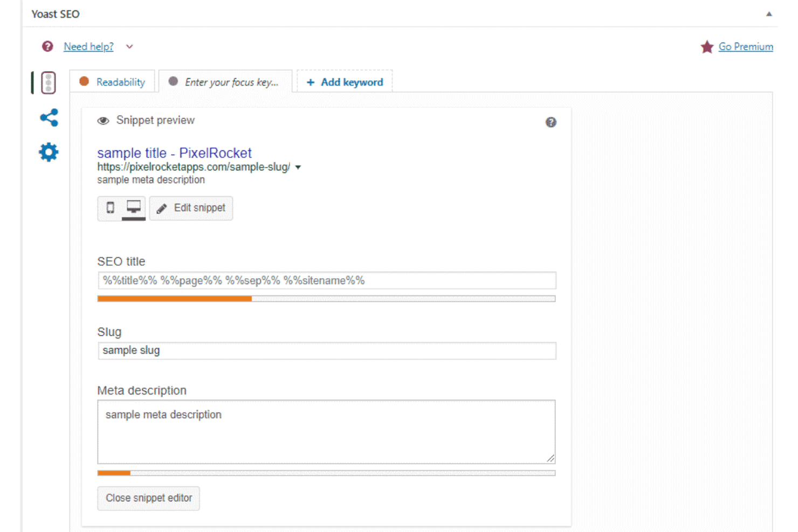The width and height of the screenshot is (798, 532).
Task: Click the Meta description resize handle
Action: click(x=551, y=459)
